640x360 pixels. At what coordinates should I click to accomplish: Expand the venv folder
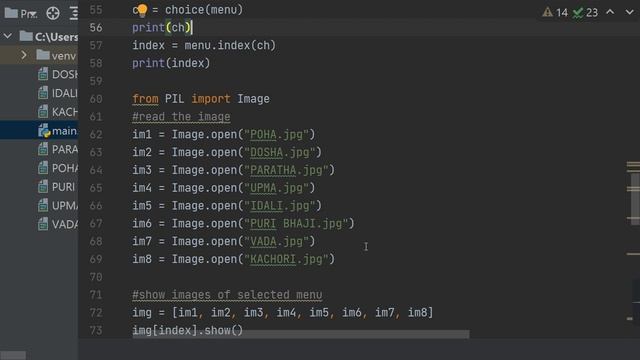tap(24, 55)
